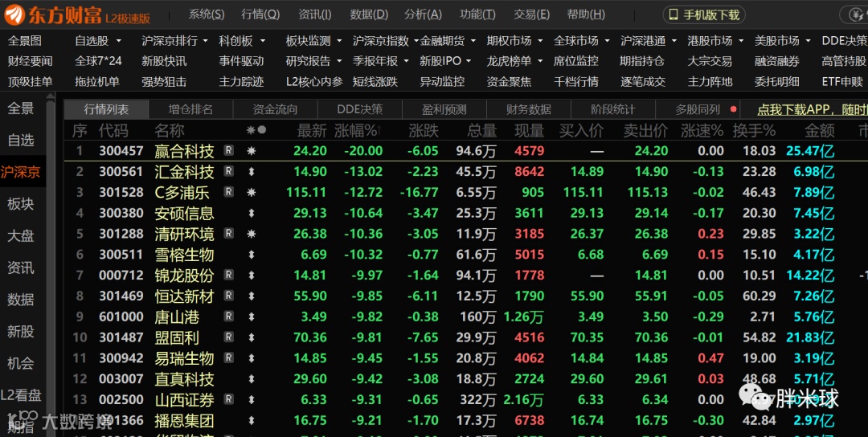The image size is (868, 437).
Task: Expand the 龙虎榜单 dropdown
Action: click(540, 61)
